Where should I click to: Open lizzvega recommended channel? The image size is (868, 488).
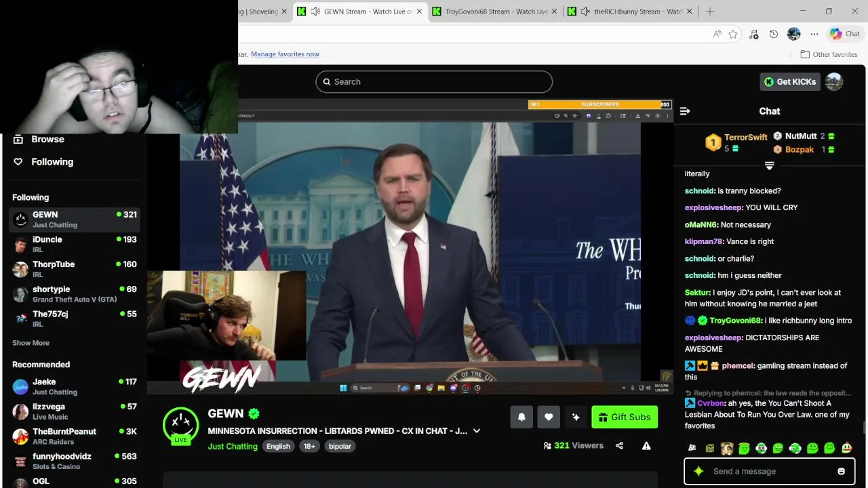pyautogui.click(x=75, y=411)
